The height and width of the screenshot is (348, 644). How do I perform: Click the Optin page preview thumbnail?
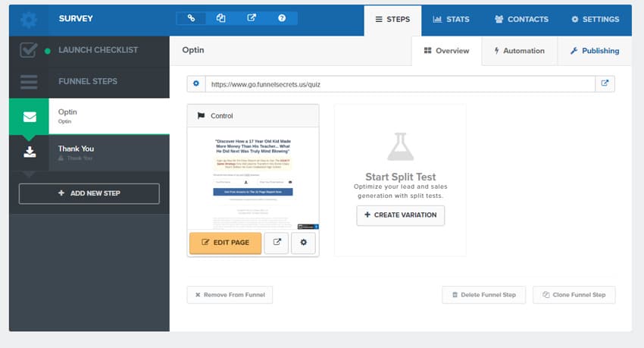coord(253,178)
